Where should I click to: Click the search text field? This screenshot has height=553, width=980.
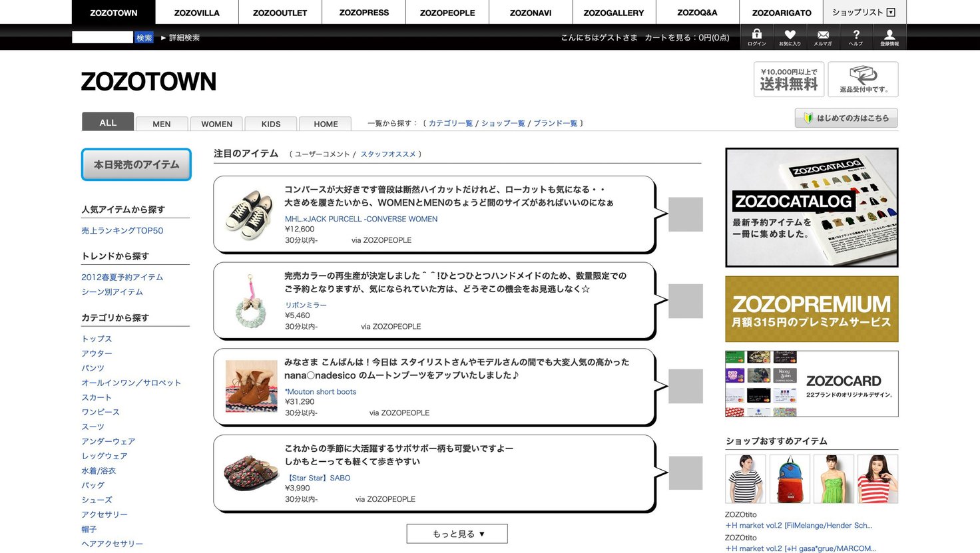pyautogui.click(x=103, y=38)
